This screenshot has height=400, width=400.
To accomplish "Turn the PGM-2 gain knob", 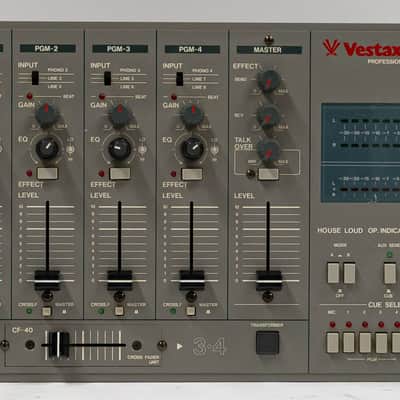I will (47, 114).
